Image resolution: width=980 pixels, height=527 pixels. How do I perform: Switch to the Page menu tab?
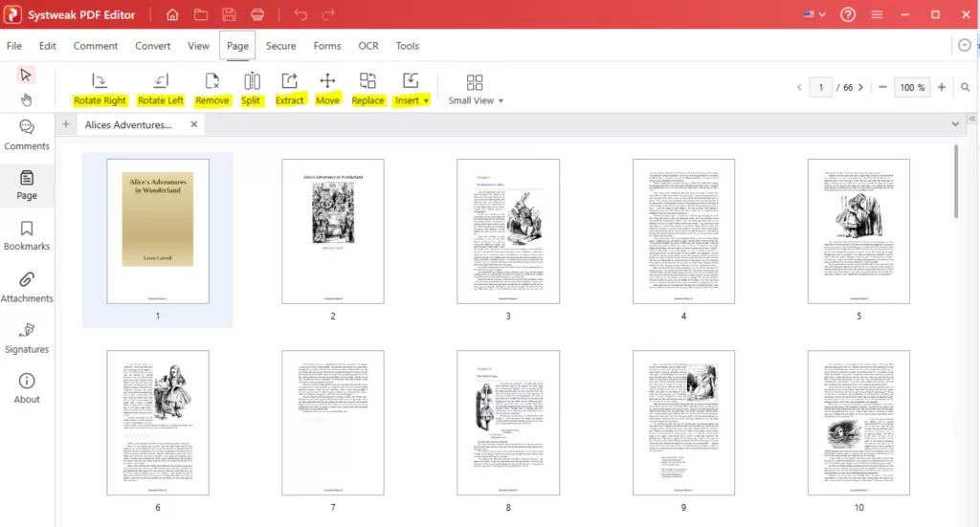pyautogui.click(x=237, y=46)
